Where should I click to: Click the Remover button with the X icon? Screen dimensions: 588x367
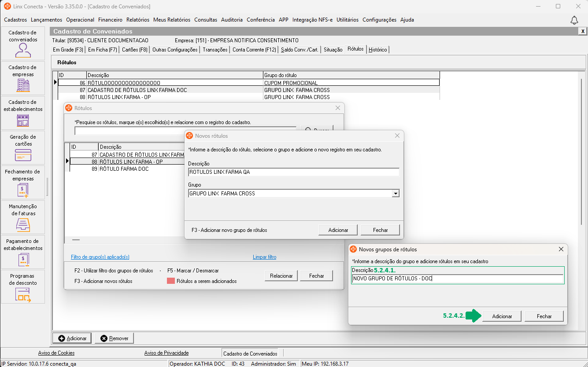click(115, 338)
